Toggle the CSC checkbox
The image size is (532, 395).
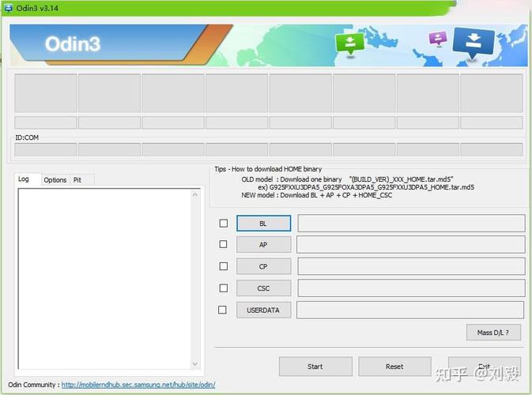coord(223,288)
